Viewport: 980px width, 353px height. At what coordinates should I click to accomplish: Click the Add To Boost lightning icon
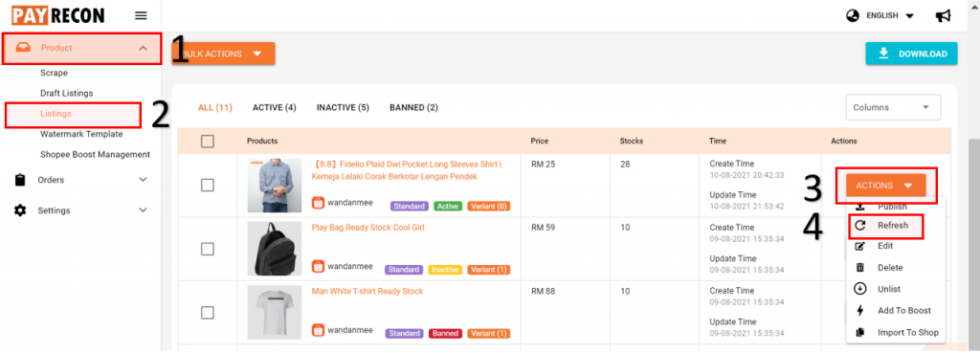pos(860,311)
